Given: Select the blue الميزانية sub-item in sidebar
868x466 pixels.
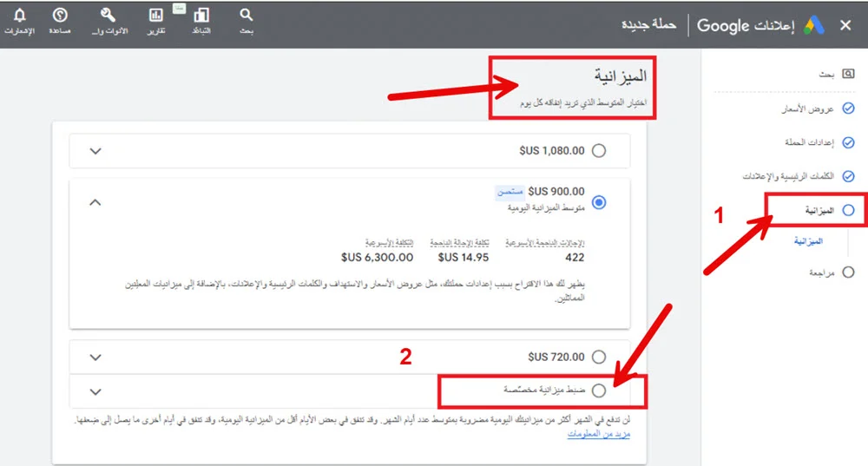Looking at the screenshot, I should tap(808, 241).
